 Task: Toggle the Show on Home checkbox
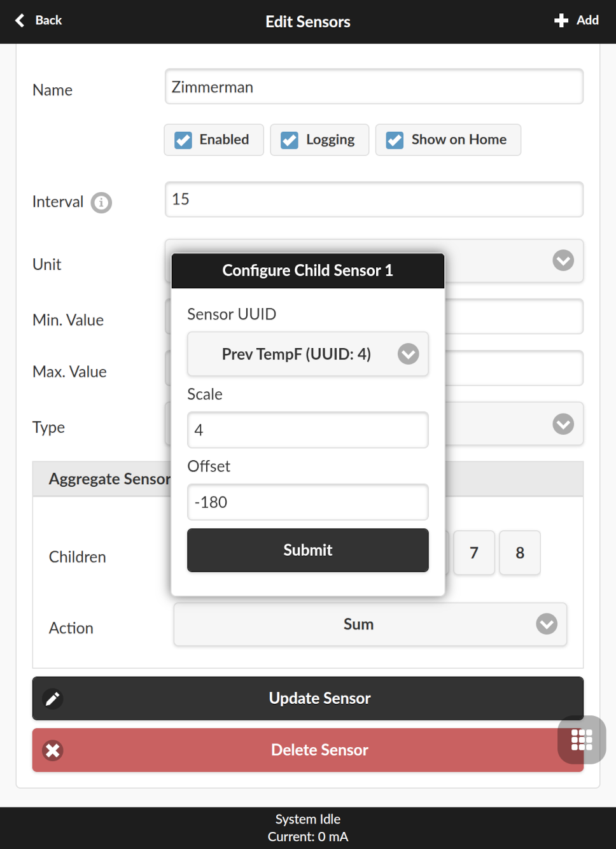pos(395,140)
